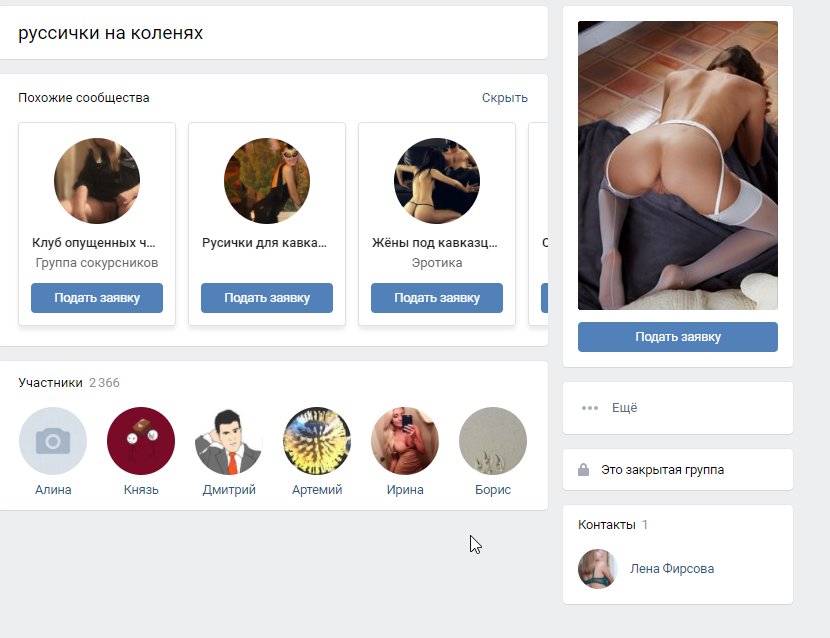Open Борис's sand avatar
The image size is (830, 638).
[493, 441]
